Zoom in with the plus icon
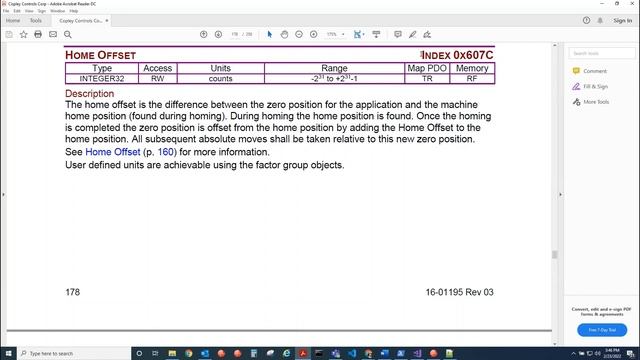640x360 pixels. [313, 34]
